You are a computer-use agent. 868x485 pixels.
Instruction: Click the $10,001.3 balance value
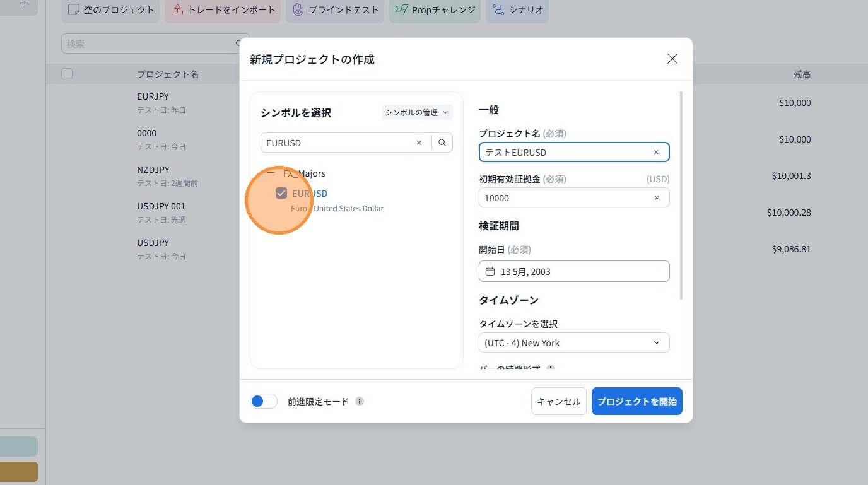coord(791,176)
